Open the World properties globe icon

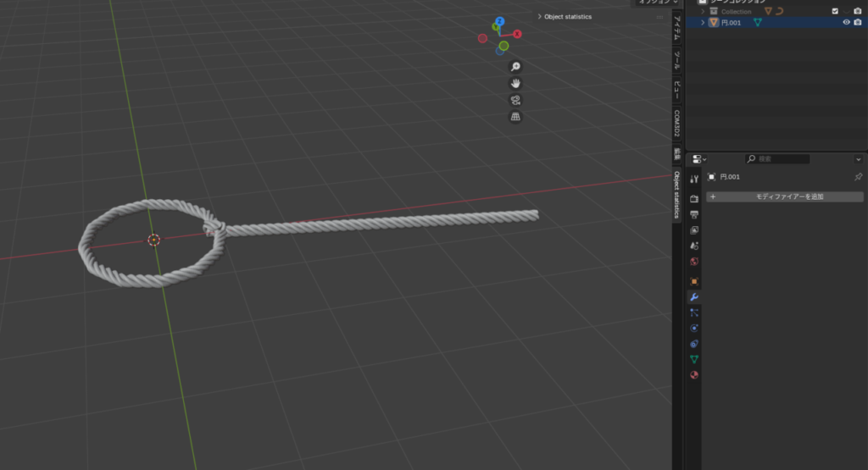(x=694, y=262)
